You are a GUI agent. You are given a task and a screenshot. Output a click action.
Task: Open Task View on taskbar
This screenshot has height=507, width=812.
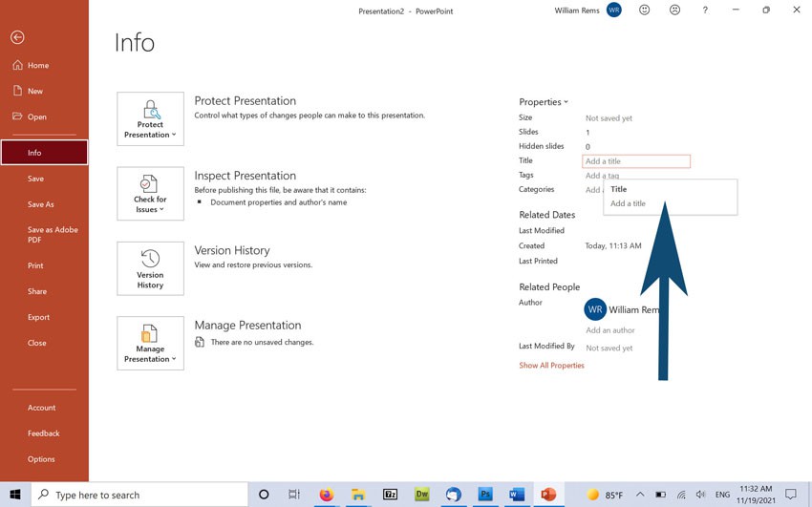click(294, 495)
